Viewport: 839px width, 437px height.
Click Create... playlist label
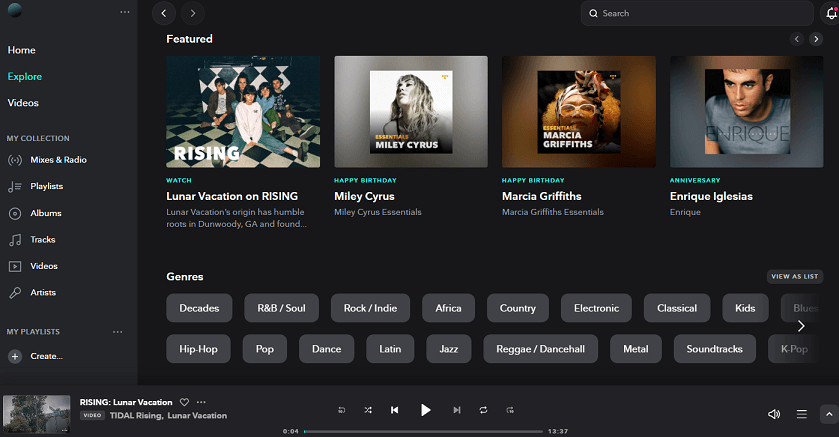(47, 356)
